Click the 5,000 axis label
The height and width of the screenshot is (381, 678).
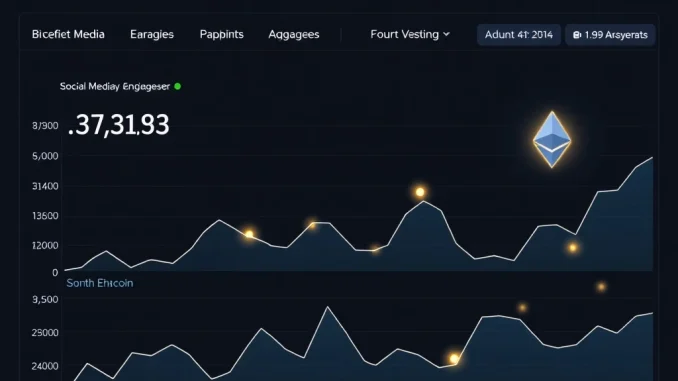click(x=45, y=156)
